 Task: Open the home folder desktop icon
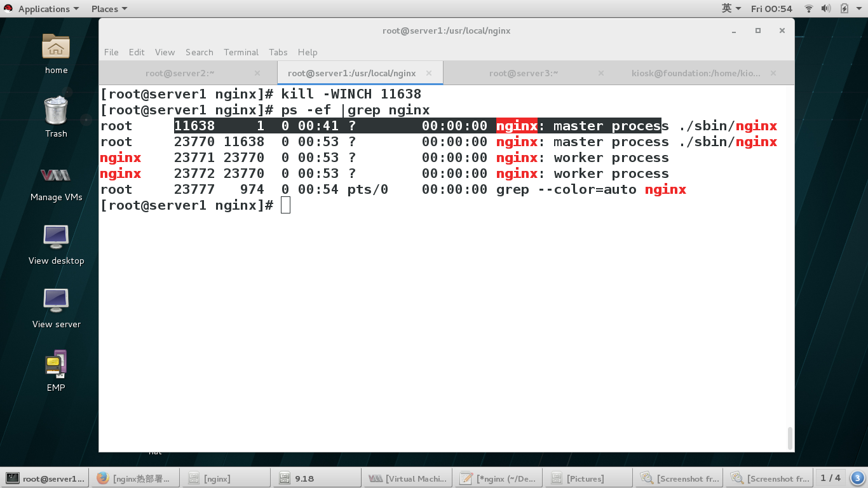point(56,53)
